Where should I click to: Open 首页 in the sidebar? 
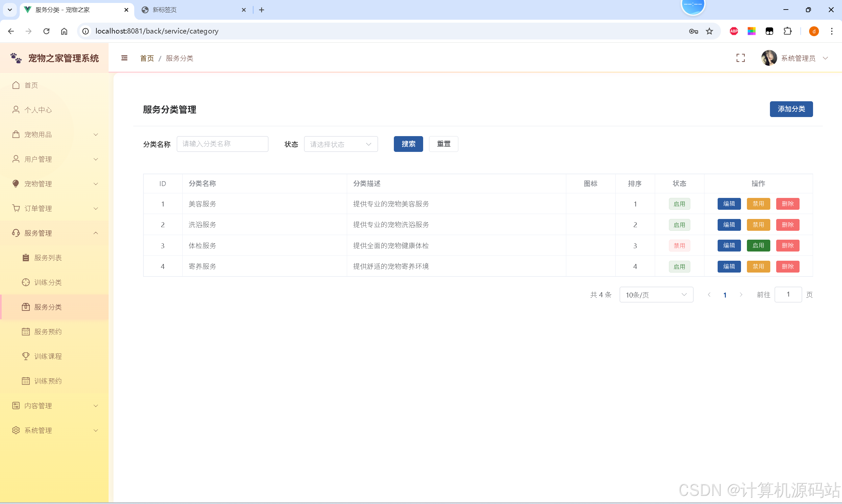[54, 85]
